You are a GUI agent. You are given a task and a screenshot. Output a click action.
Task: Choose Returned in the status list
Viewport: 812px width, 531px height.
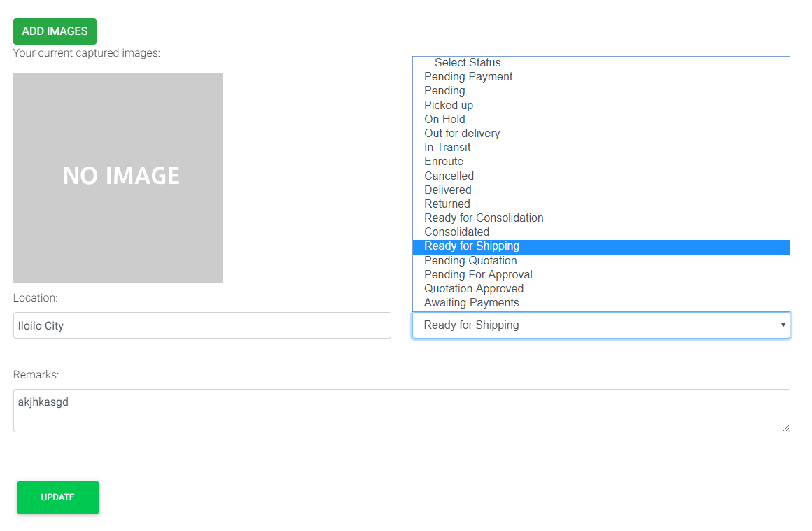[601, 204]
